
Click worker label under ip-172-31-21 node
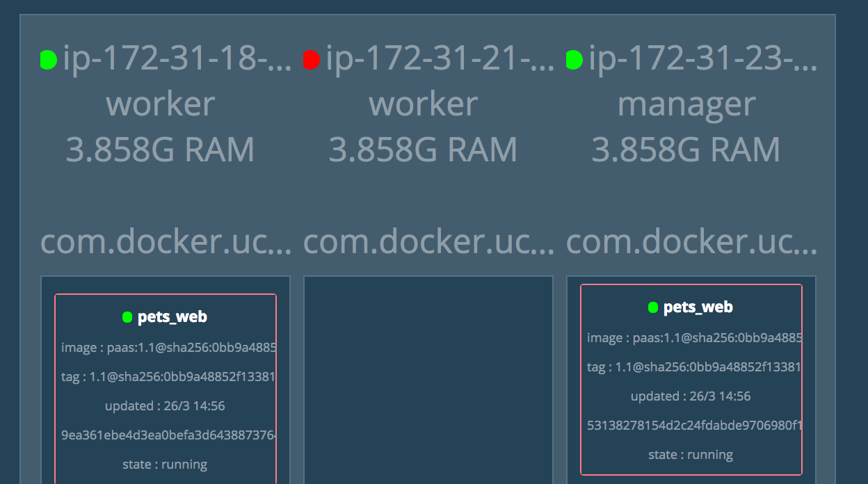[x=423, y=104]
